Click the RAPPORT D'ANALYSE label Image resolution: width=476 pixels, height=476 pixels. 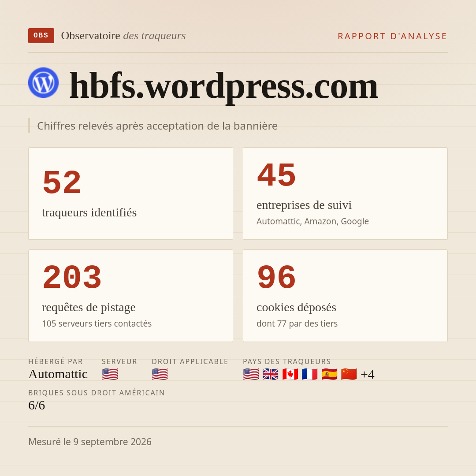[x=393, y=36]
